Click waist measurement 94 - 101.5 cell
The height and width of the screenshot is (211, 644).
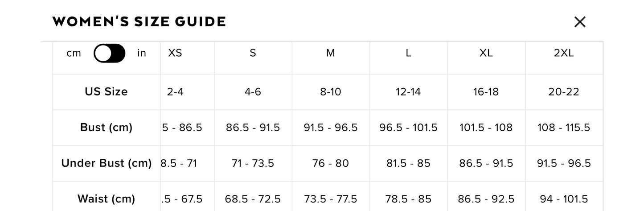564,199
